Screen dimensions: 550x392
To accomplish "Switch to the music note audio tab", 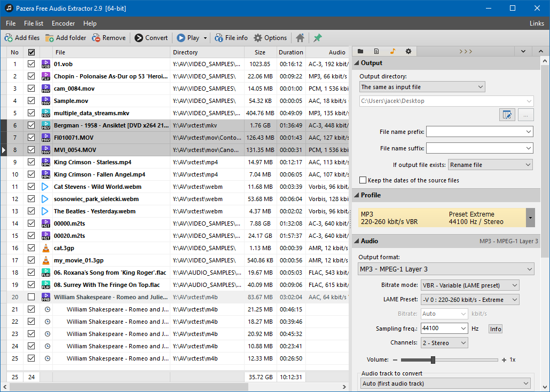I will pyautogui.click(x=392, y=52).
